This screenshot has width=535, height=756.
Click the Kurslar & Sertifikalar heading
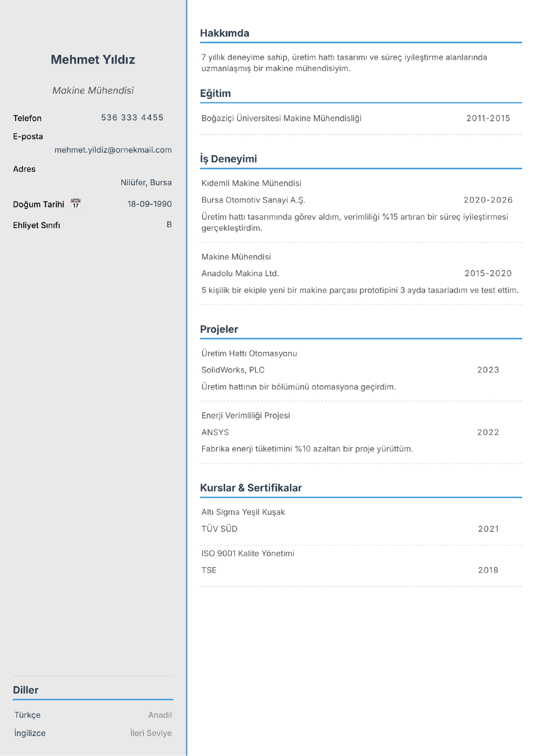click(251, 488)
